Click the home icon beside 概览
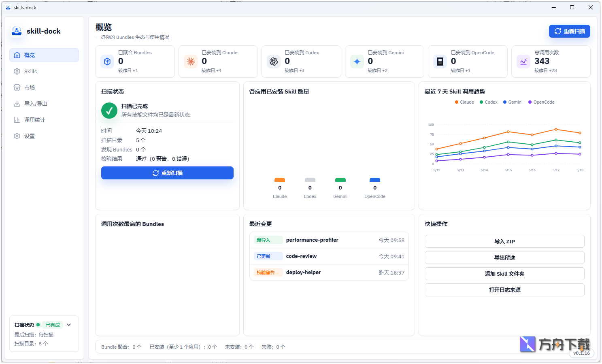602x364 pixels. tap(17, 55)
